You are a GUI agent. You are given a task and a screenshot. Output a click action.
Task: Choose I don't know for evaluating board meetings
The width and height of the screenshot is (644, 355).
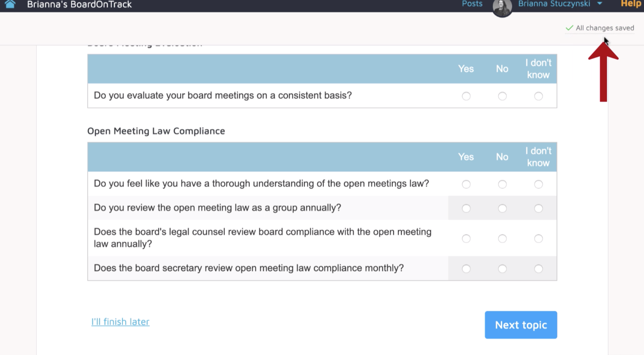click(x=539, y=96)
